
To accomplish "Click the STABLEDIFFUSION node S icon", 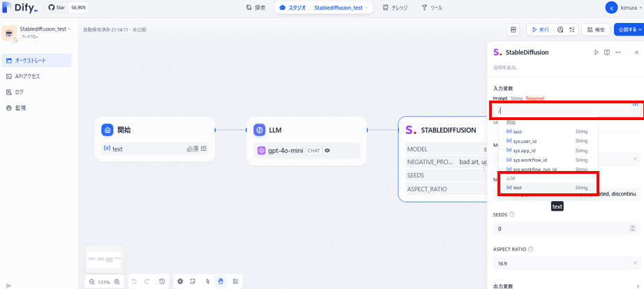I will point(411,130).
